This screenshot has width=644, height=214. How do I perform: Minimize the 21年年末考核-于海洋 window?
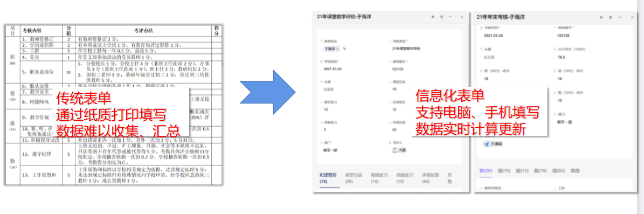(619, 17)
